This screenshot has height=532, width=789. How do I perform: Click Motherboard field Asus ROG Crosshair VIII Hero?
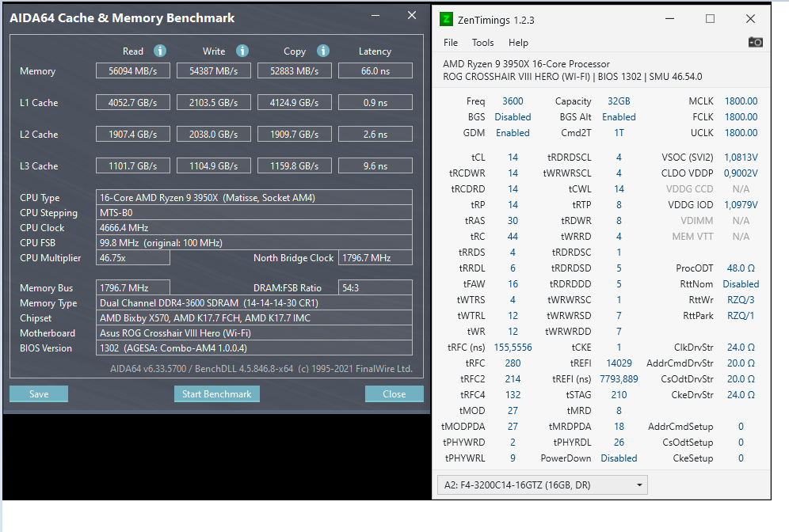tap(254, 333)
